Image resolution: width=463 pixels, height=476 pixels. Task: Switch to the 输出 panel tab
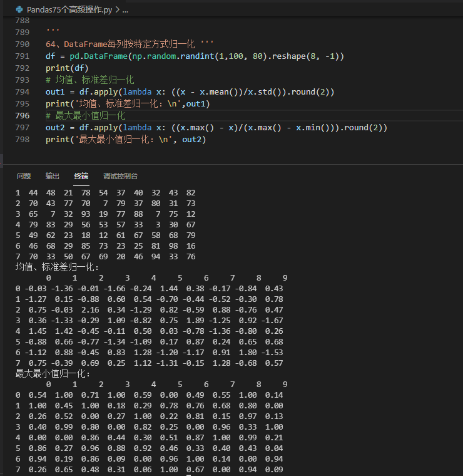(52, 176)
